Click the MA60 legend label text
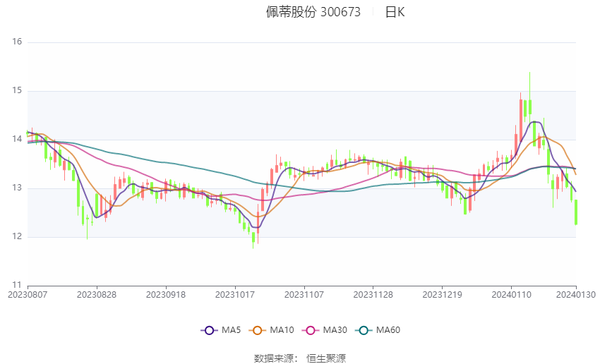600x364 pixels. point(388,330)
